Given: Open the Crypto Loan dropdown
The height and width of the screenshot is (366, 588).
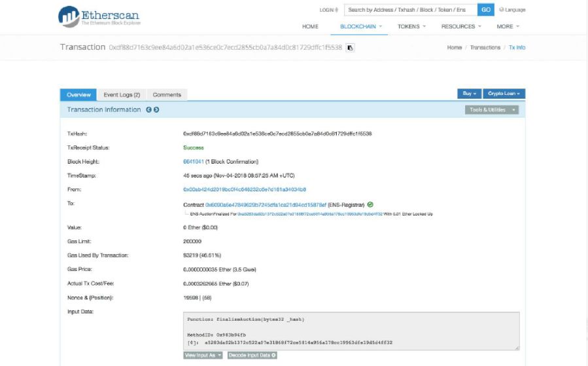Looking at the screenshot, I should point(504,94).
